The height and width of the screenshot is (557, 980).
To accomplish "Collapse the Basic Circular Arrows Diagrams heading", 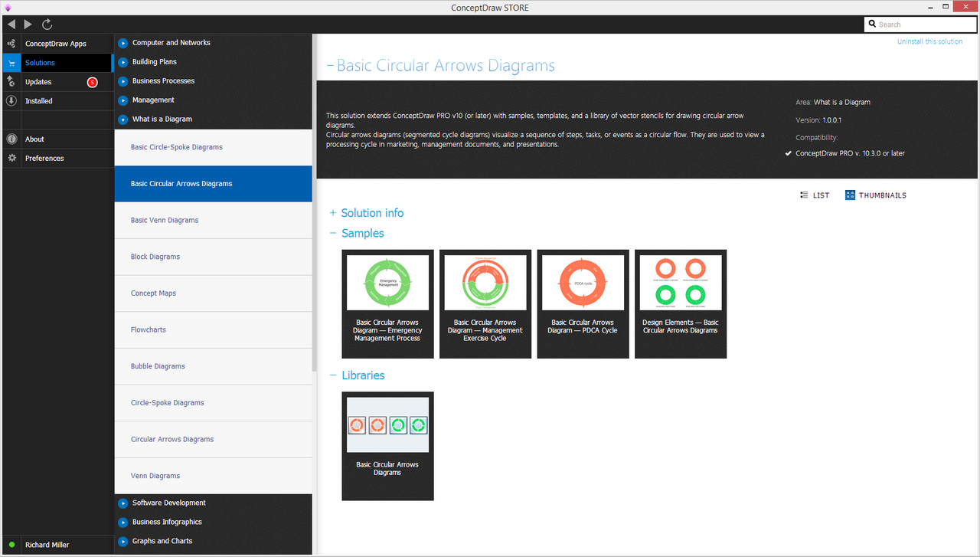I will (x=330, y=66).
